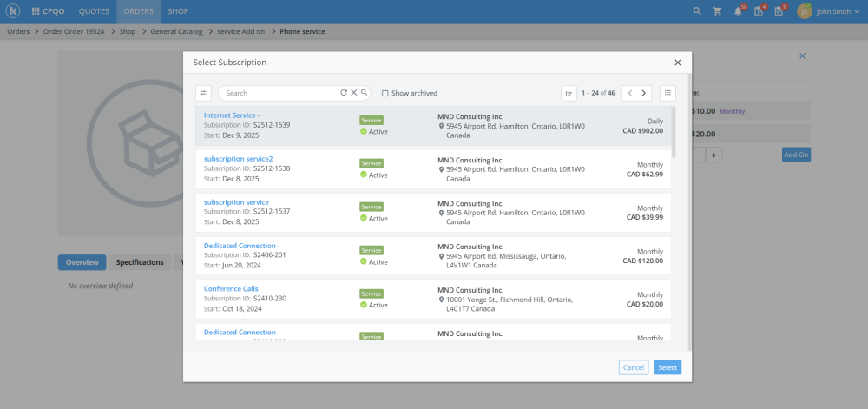Go to Shop breadcrumb
The width and height of the screenshot is (868, 409).
tap(128, 31)
